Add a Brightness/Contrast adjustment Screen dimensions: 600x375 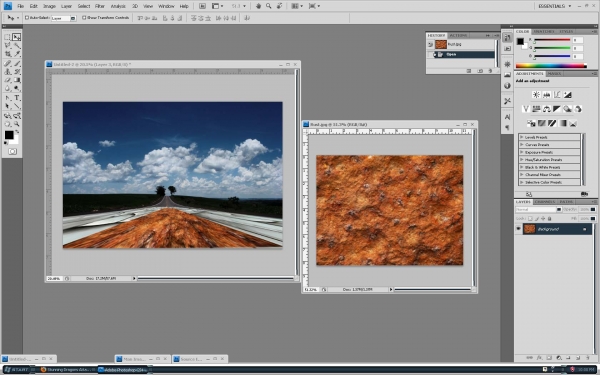tap(536, 95)
